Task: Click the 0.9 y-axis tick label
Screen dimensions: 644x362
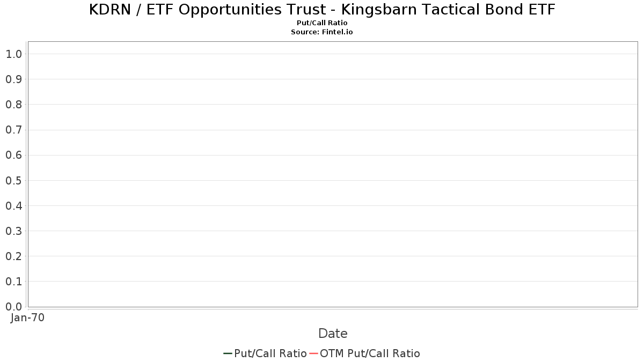Action: (x=13, y=79)
